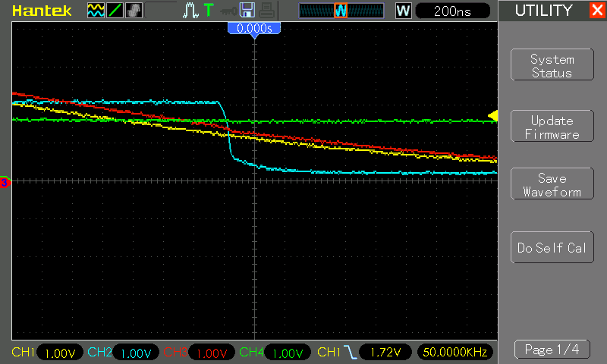
Task: Click the printer icon
Action: 267,11
